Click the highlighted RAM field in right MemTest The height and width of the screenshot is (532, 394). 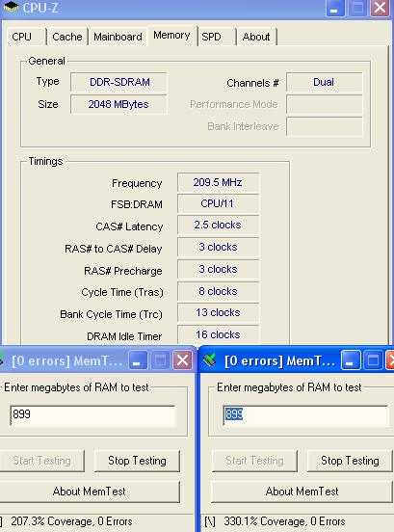tap(305, 414)
